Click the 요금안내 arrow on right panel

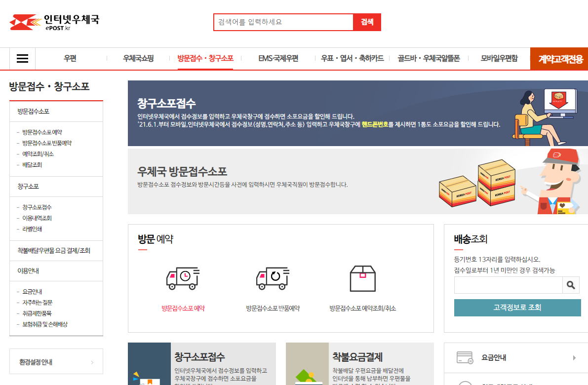click(574, 358)
